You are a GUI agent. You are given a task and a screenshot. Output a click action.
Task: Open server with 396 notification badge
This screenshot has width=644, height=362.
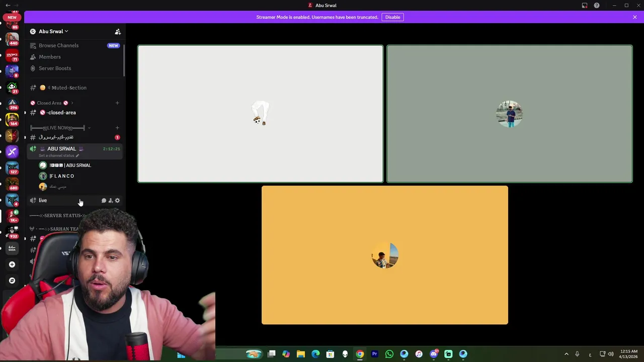coord(12,103)
